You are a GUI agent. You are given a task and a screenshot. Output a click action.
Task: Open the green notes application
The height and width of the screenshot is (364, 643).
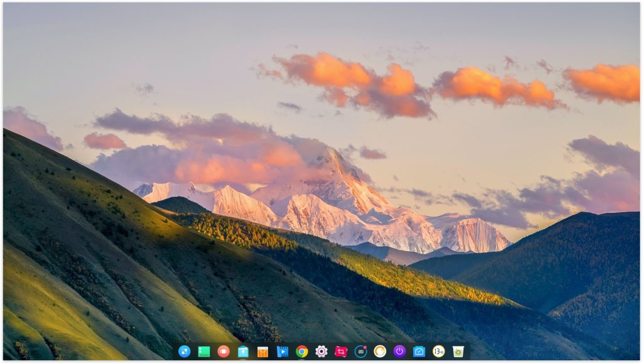[204, 351]
